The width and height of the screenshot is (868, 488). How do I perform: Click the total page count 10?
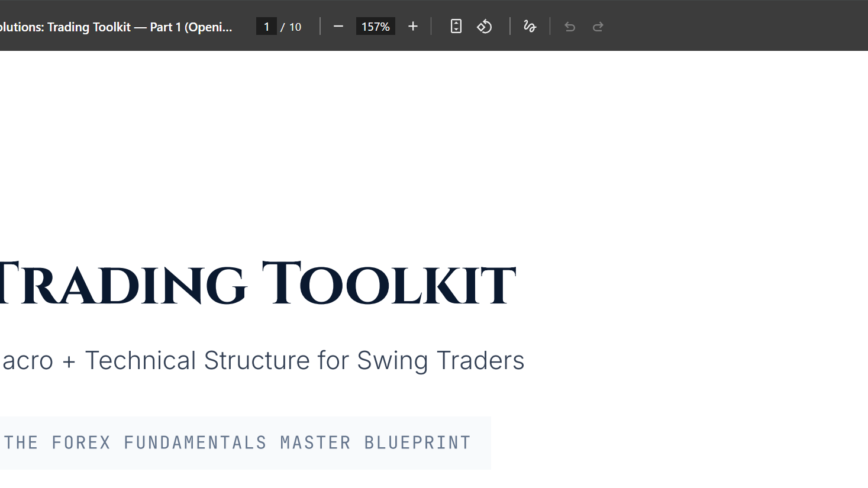click(295, 27)
